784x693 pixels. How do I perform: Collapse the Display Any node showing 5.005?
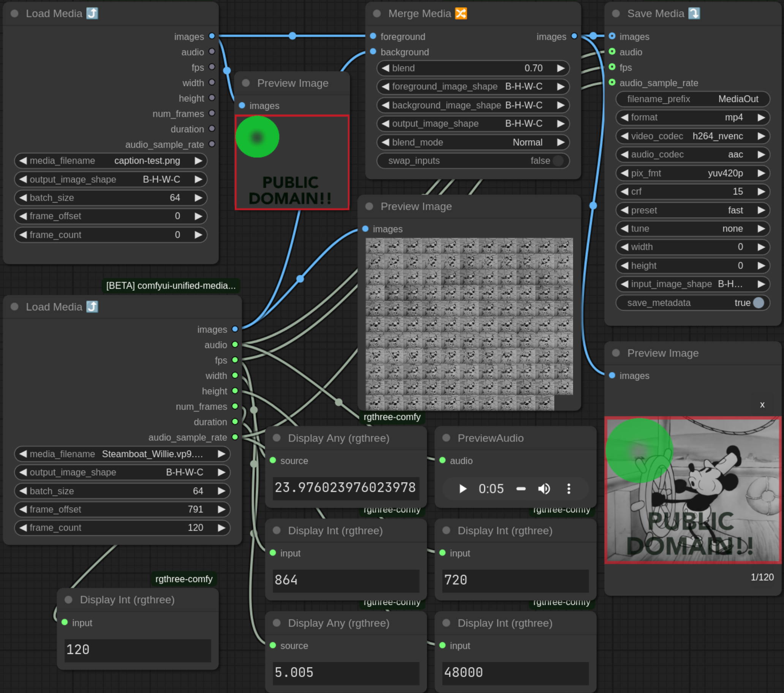pos(277,623)
